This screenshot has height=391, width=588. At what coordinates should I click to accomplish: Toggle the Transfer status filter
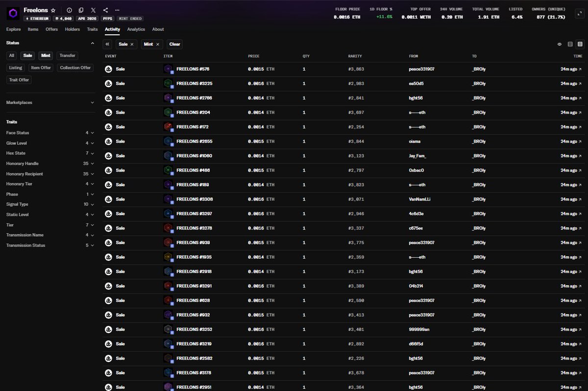tap(67, 55)
